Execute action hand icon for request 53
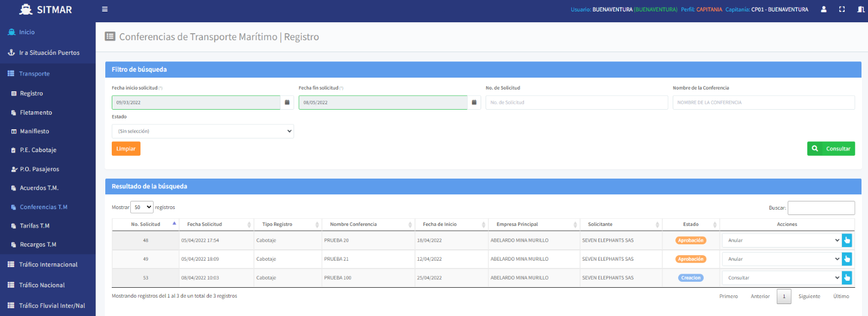Viewport: 868px width, 316px height. [x=847, y=278]
